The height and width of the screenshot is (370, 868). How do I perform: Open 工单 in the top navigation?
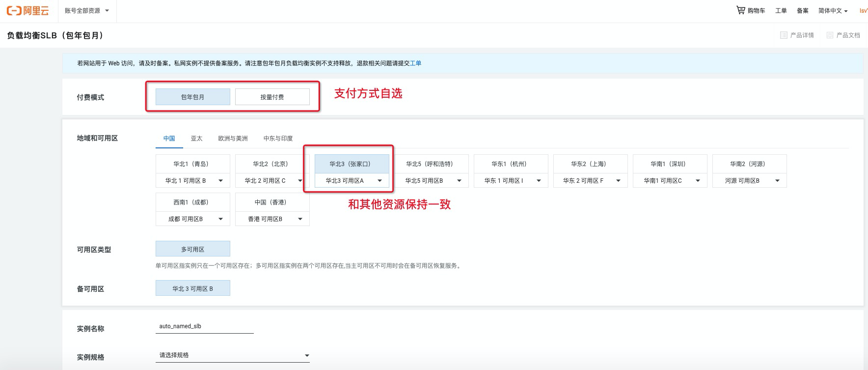(781, 11)
